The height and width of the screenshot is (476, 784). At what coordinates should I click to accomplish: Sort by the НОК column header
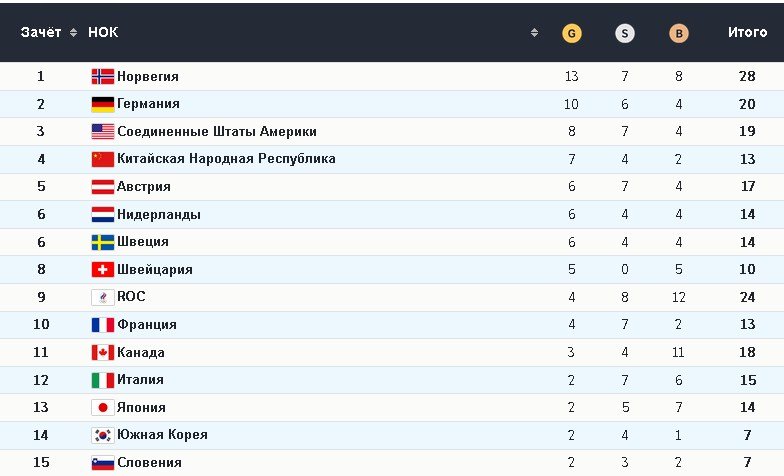tap(103, 33)
